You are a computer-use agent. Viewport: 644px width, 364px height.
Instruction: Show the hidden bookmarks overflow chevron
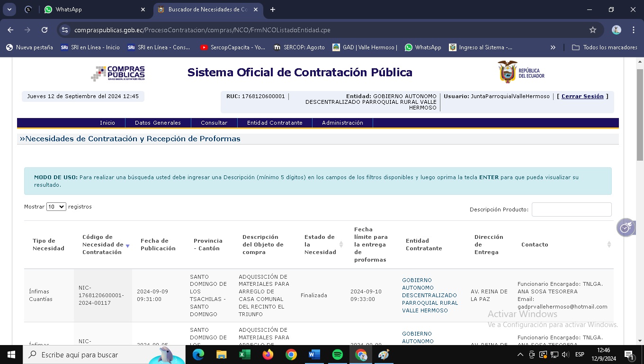click(553, 47)
